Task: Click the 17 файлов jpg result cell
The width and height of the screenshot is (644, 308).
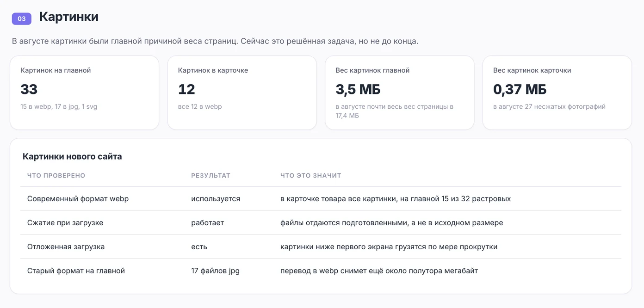Action: pyautogui.click(x=215, y=271)
